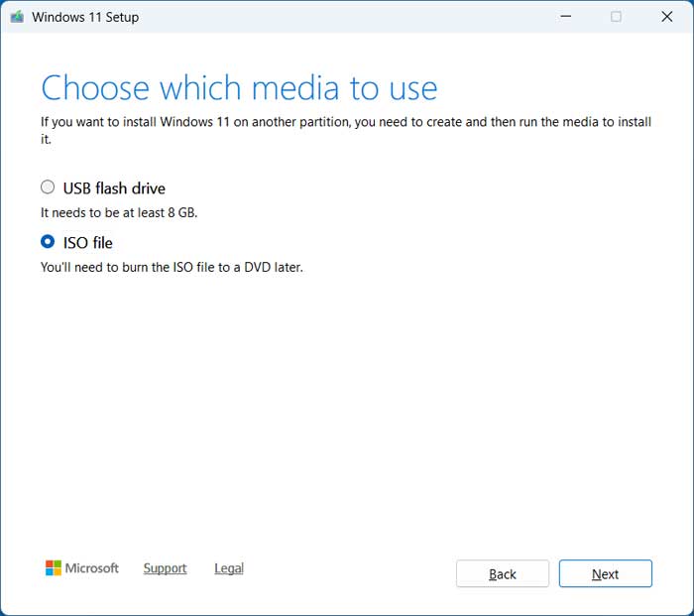The image size is (694, 616).
Task: Click the greyed-out maximize button
Action: point(616,17)
